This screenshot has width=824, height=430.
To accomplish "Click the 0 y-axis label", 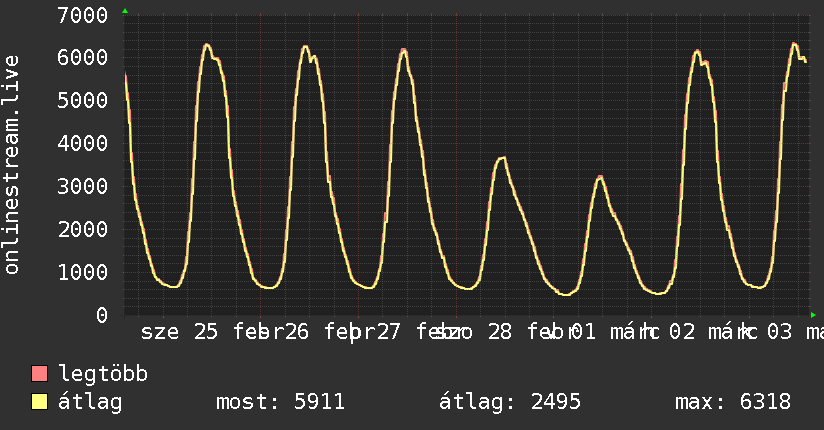I will pos(102,315).
